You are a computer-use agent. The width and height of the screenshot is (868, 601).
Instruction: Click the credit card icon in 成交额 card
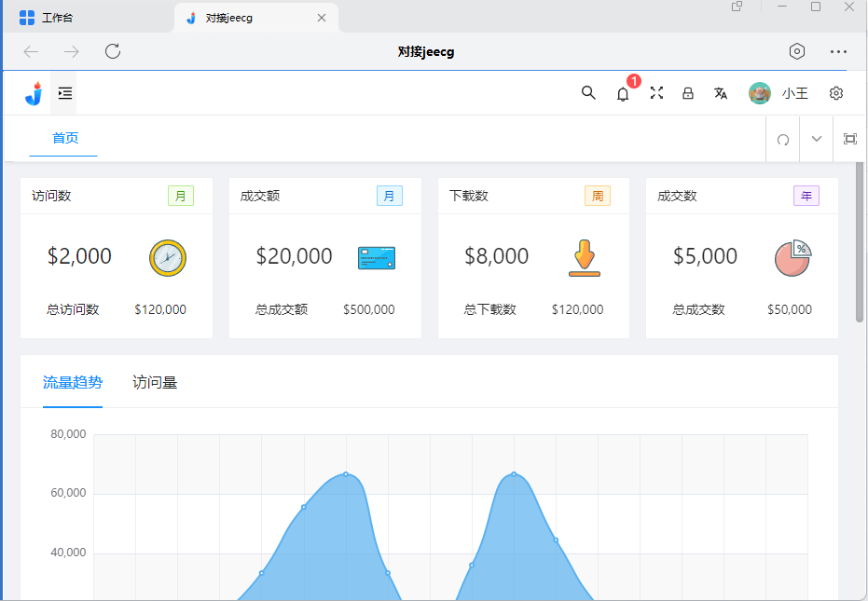pos(377,258)
